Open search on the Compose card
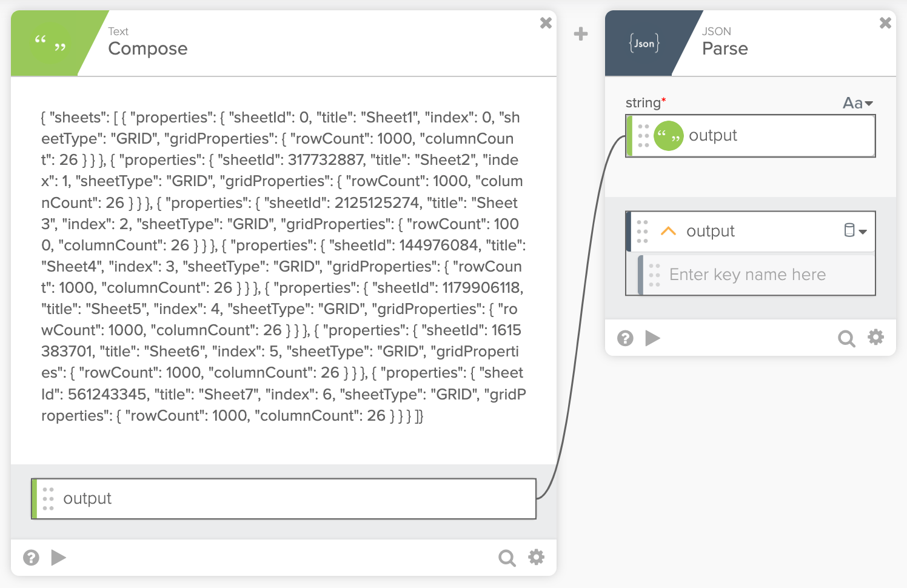 (x=507, y=557)
